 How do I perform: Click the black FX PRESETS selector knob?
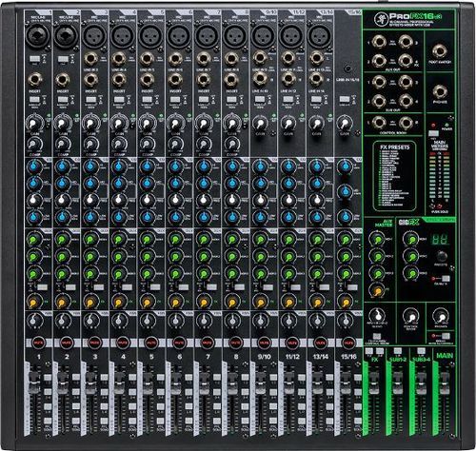click(x=441, y=256)
